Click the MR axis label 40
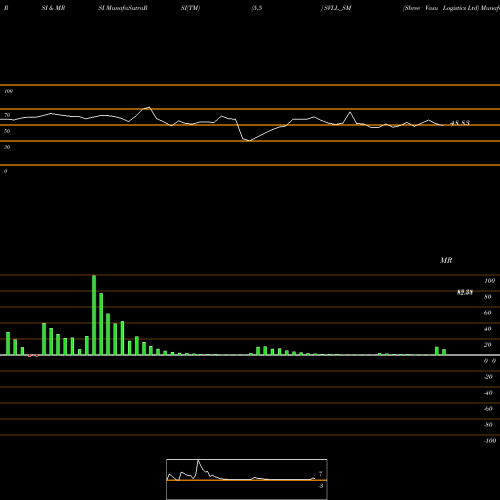This screenshot has width=500, height=500. pos(488,329)
